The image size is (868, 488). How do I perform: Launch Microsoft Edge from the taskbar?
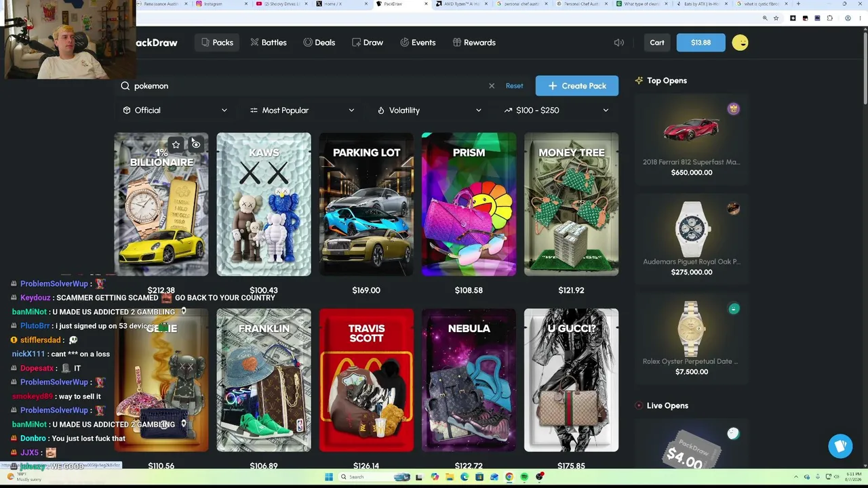pos(465,477)
